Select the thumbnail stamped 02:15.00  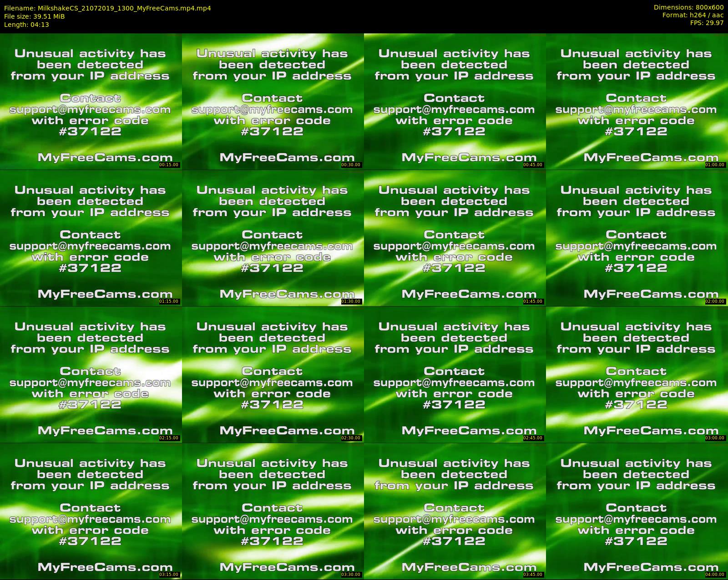[x=91, y=375]
